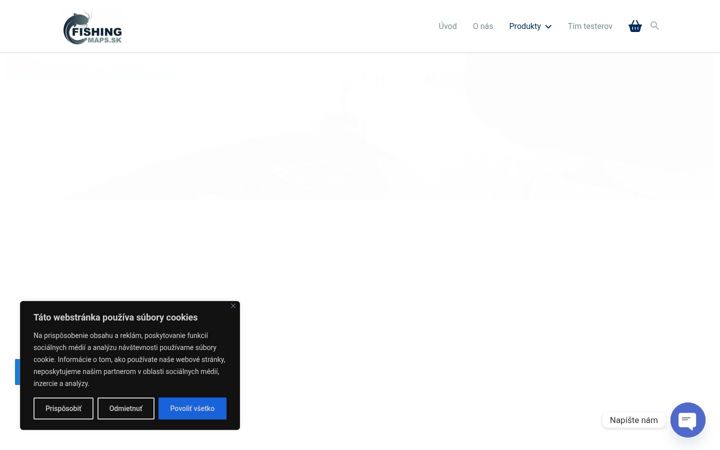This screenshot has width=720, height=450.
Task: Close the cookie banner with X
Action: 233,306
